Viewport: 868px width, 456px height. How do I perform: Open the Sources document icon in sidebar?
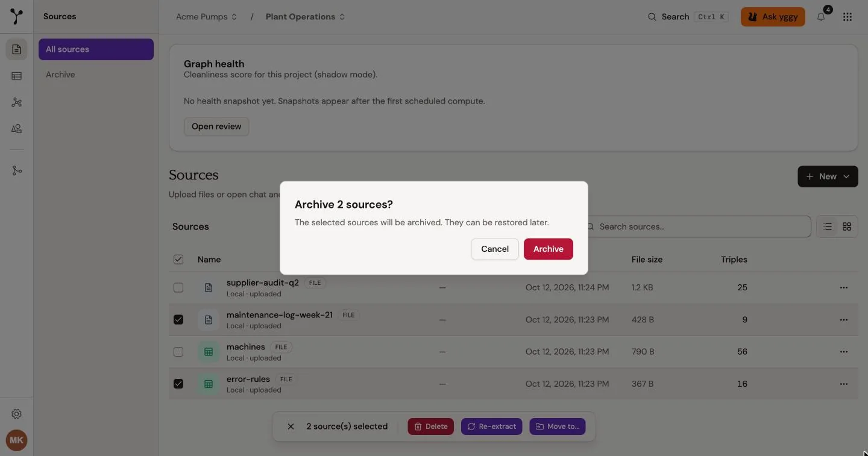pos(17,49)
